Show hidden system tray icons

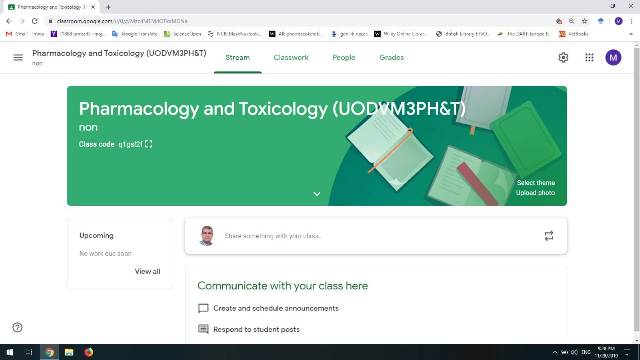click(x=555, y=352)
